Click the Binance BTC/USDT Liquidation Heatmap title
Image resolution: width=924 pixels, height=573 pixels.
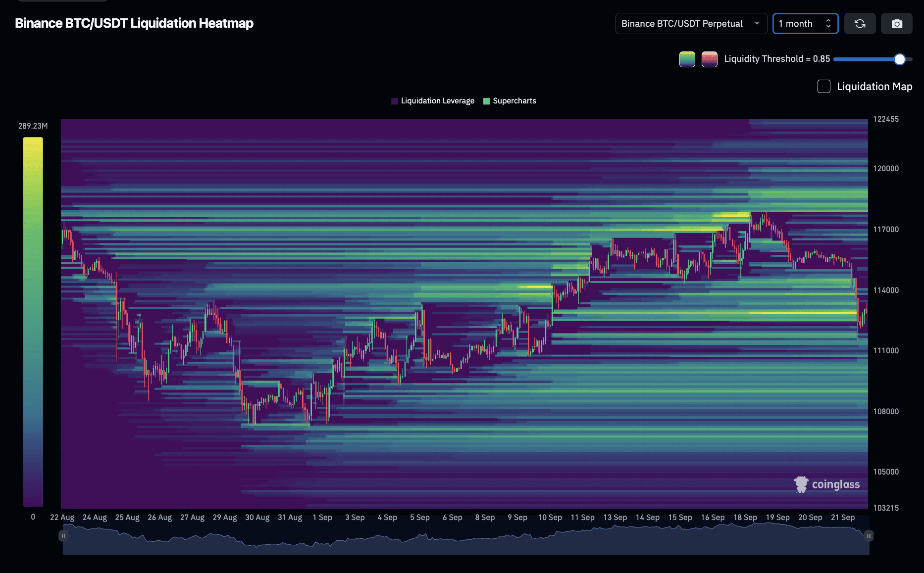134,23
